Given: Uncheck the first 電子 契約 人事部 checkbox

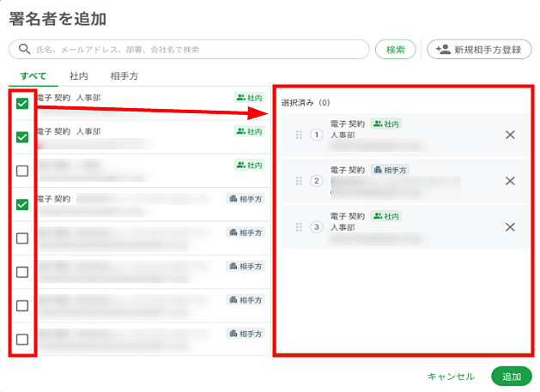Looking at the screenshot, I should (22, 103).
